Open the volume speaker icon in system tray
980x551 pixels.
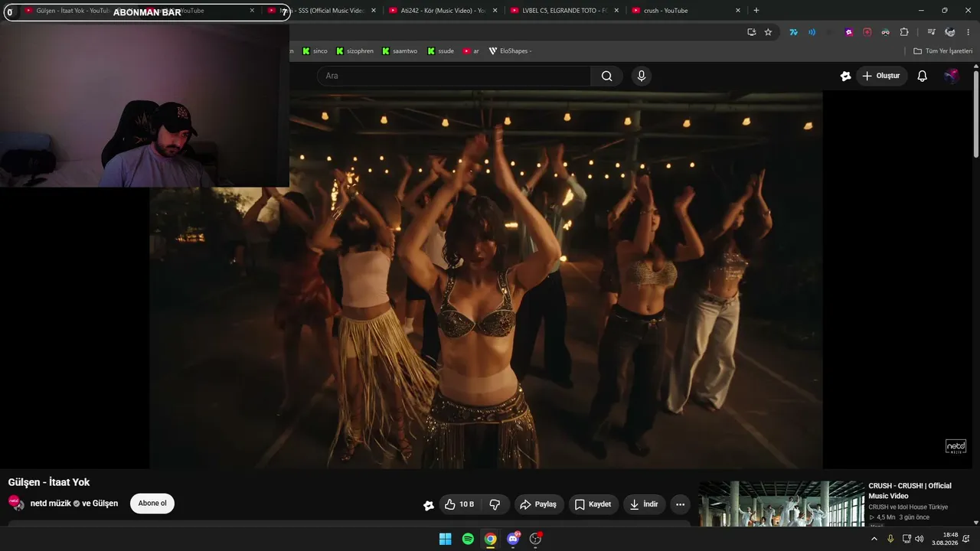pos(919,539)
